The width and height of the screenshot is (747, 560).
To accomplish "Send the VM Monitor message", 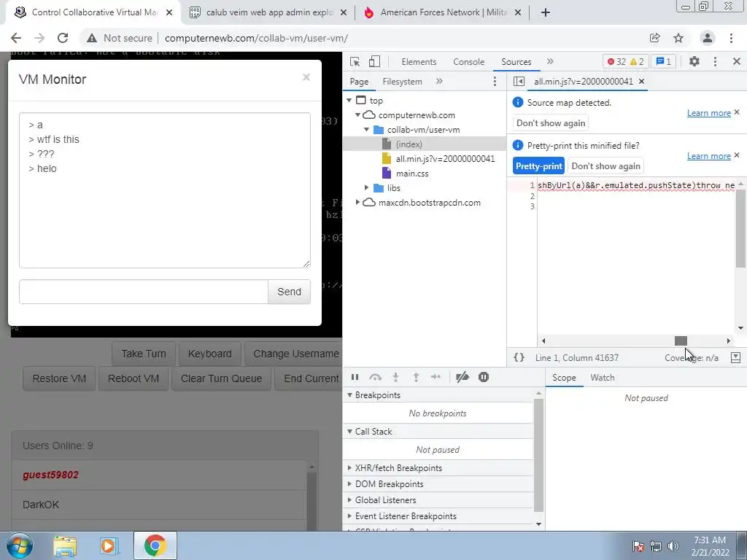I will tap(289, 292).
